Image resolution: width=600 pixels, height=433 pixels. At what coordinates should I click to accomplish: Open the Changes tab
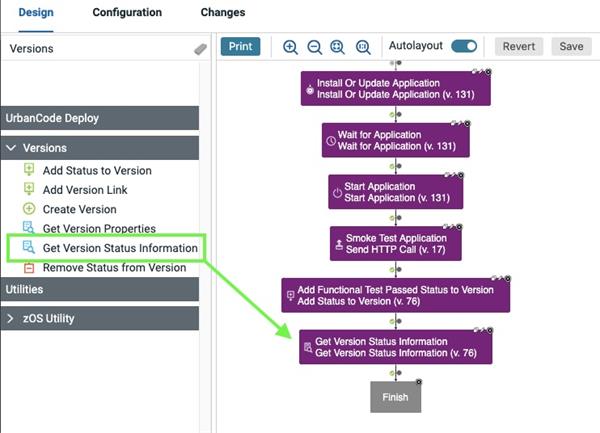click(223, 12)
